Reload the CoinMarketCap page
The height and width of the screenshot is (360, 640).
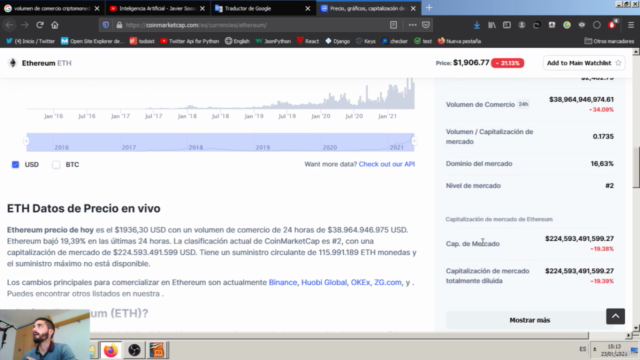[x=40, y=25]
